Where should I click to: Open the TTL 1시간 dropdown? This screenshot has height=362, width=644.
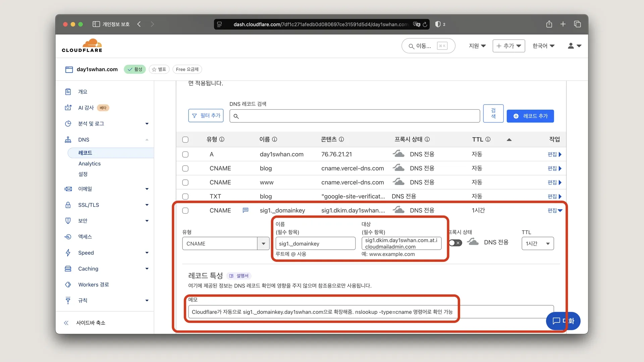[538, 244]
